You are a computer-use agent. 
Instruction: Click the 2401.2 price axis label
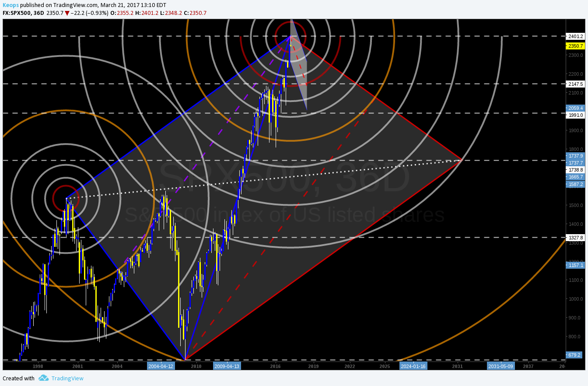575,36
